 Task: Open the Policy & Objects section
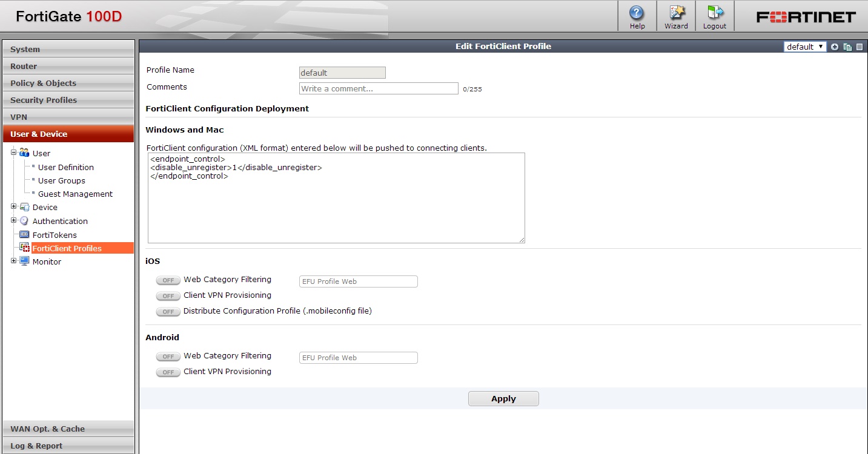[x=68, y=83]
